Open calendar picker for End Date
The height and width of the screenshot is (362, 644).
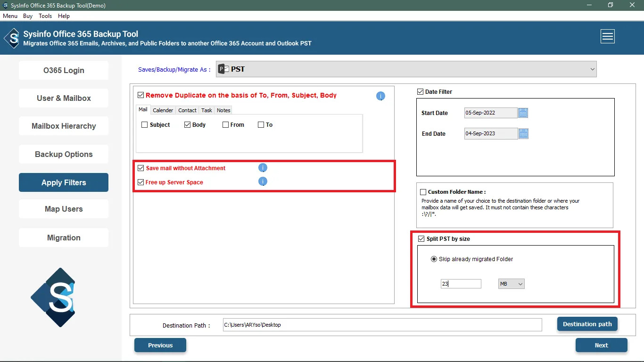point(523,133)
